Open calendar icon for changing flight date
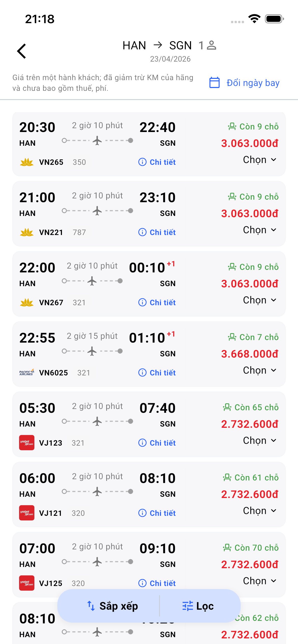 214,83
